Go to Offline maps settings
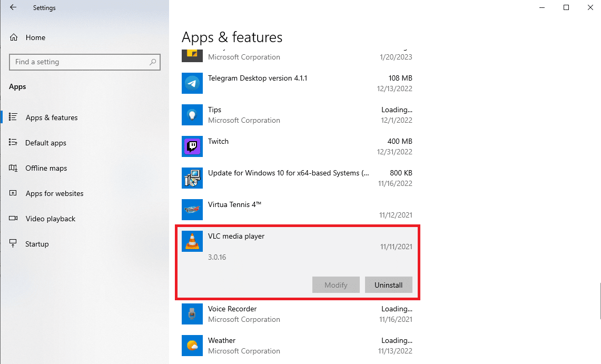Screen dimensions: 601x364 click(46, 168)
